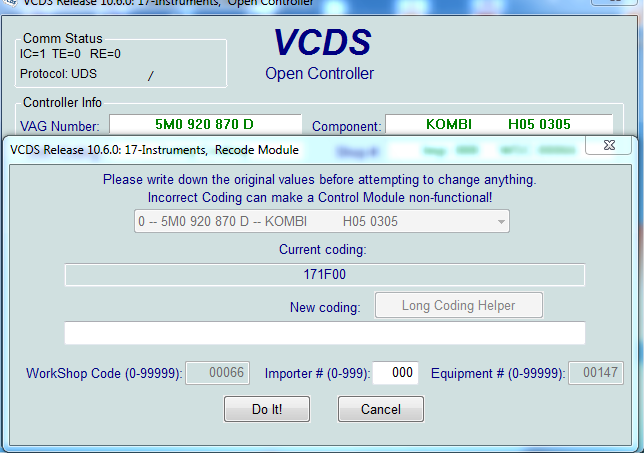Open the Long Coding Helper
644x453 pixels.
458,305
